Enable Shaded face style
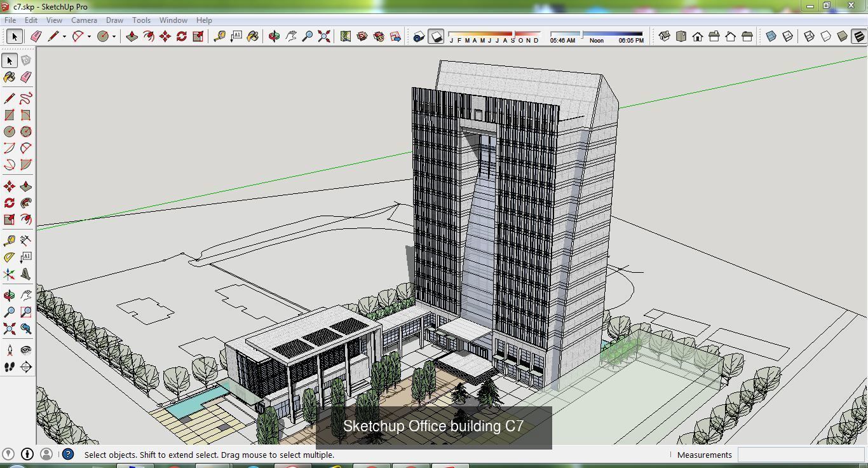Viewport: 868px width, 468px height. click(x=842, y=36)
